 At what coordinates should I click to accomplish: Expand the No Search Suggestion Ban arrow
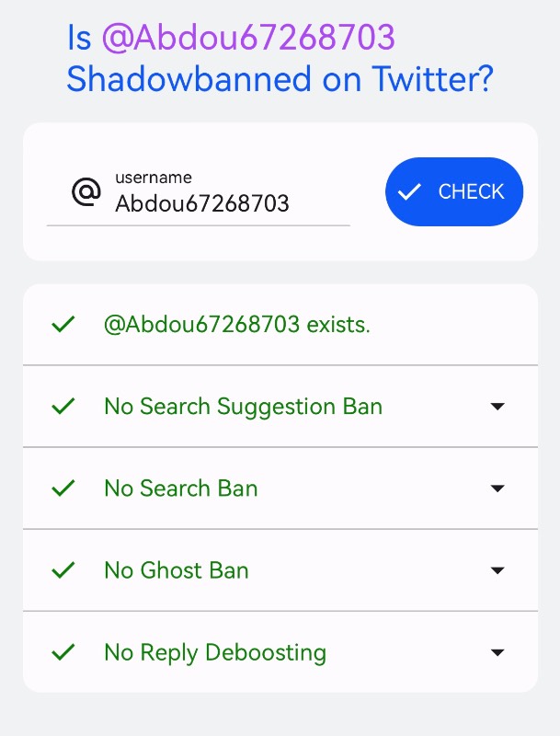pyautogui.click(x=497, y=406)
